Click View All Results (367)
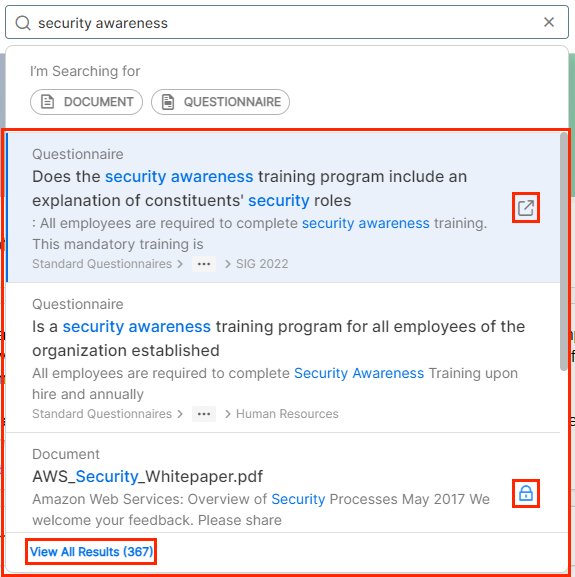This screenshot has width=575, height=577. coord(91,552)
